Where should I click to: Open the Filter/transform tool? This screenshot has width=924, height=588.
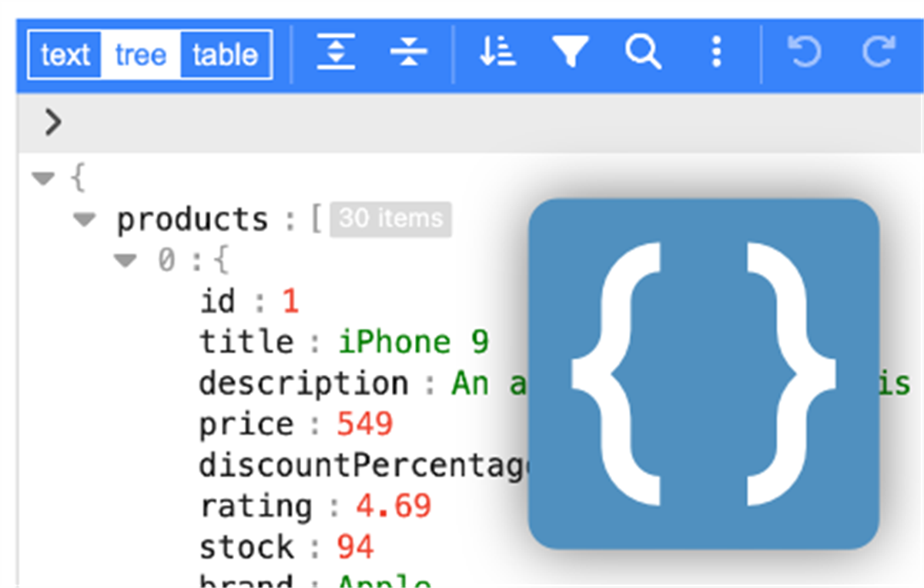(x=570, y=53)
